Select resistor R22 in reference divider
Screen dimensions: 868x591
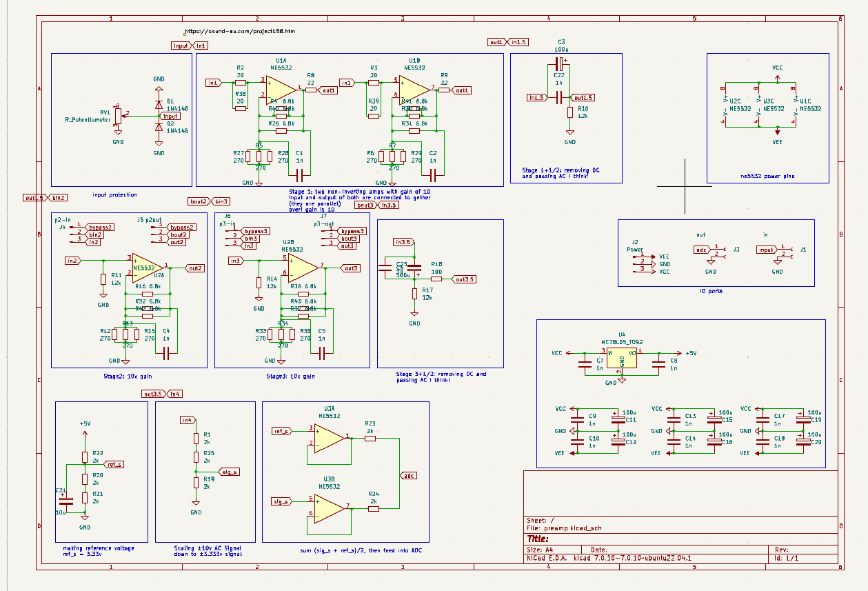(x=85, y=457)
